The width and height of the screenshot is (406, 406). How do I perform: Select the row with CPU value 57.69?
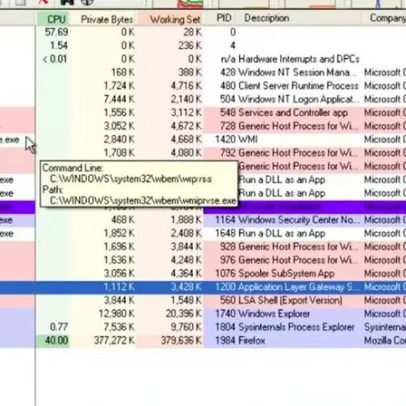point(203,32)
